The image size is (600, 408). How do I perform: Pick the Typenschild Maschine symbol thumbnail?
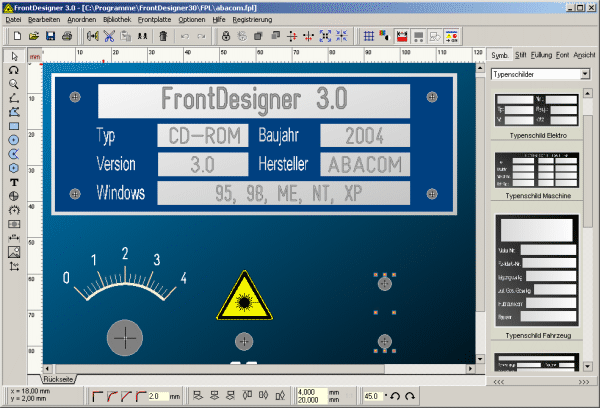tap(536, 170)
